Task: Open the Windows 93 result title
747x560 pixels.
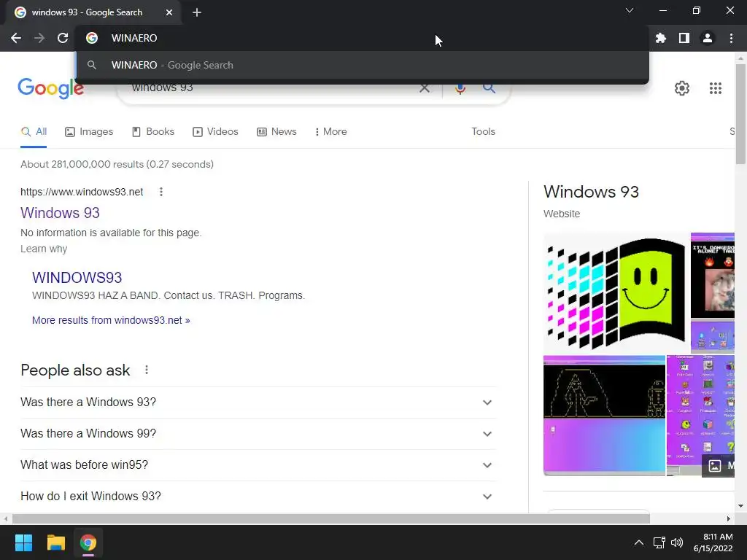Action: 60,213
